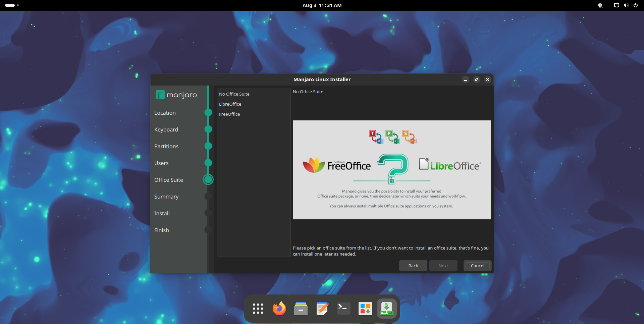Cancel the Manjaro installation
Image resolution: width=644 pixels, height=324 pixels.
[x=478, y=266]
